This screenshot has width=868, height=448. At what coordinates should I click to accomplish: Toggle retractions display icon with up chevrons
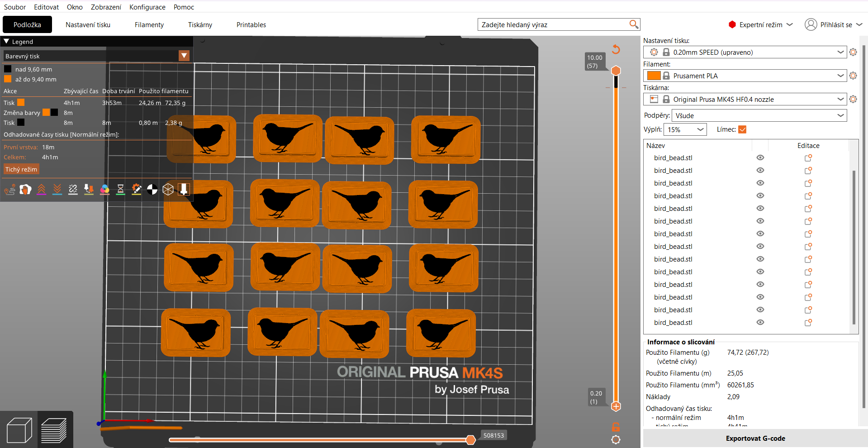coord(41,189)
